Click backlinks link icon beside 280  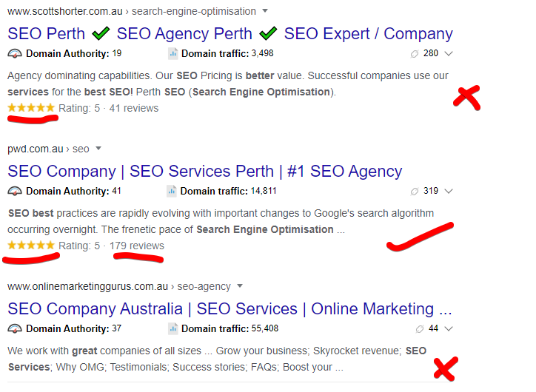click(x=415, y=53)
